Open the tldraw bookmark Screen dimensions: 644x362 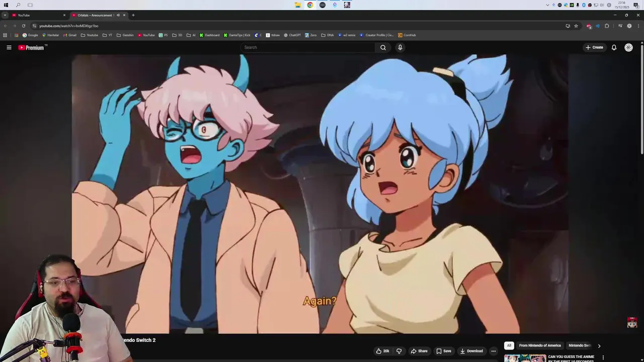pyautogui.click(x=273, y=35)
